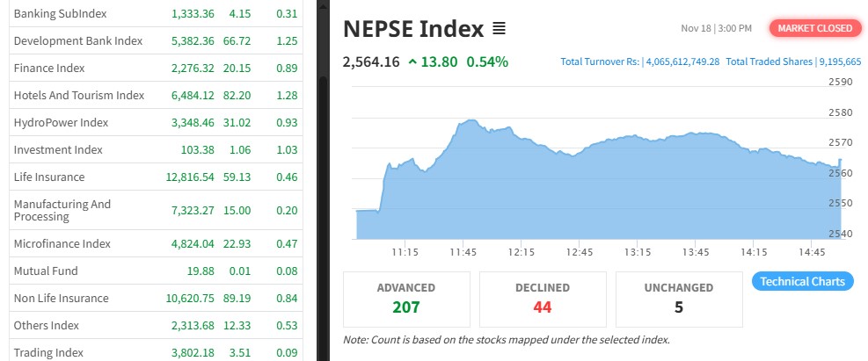The image size is (868, 361).
Task: Select Hotels And Tourism Index
Action: pyautogui.click(x=78, y=95)
